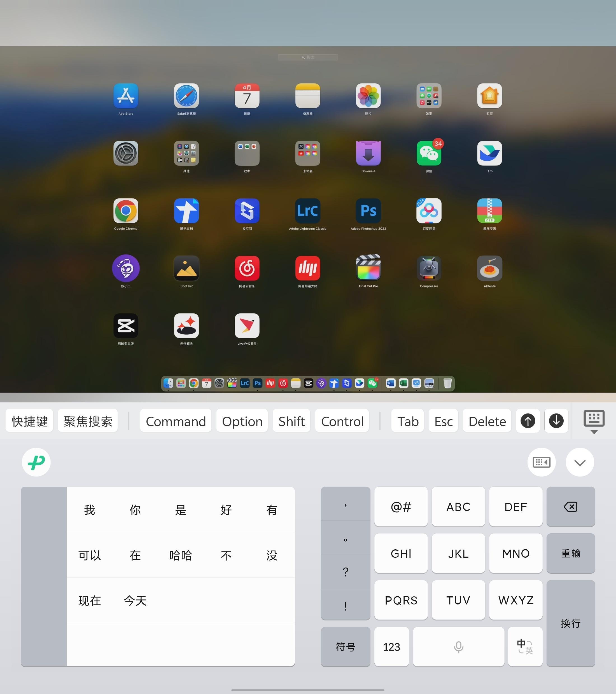Open Microsoft Excel from the Dock
Viewport: 616px width, 694px height.
[x=403, y=383]
